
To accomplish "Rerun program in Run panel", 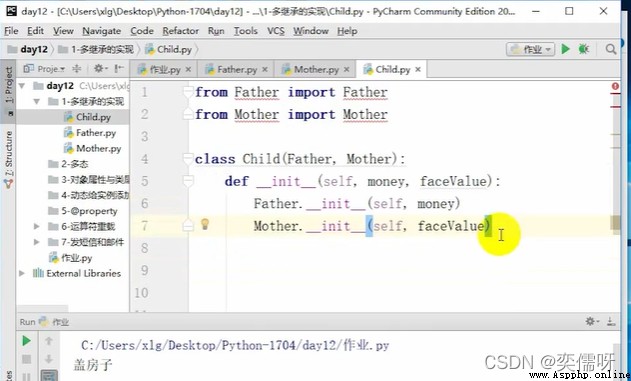I will coord(26,341).
